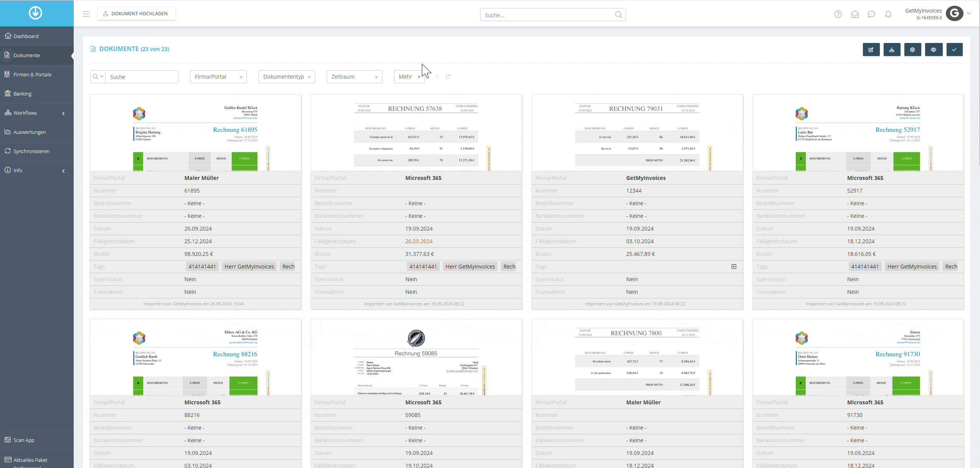Open Dashboard in the sidebar
The width and height of the screenshot is (980, 468).
coord(37,36)
